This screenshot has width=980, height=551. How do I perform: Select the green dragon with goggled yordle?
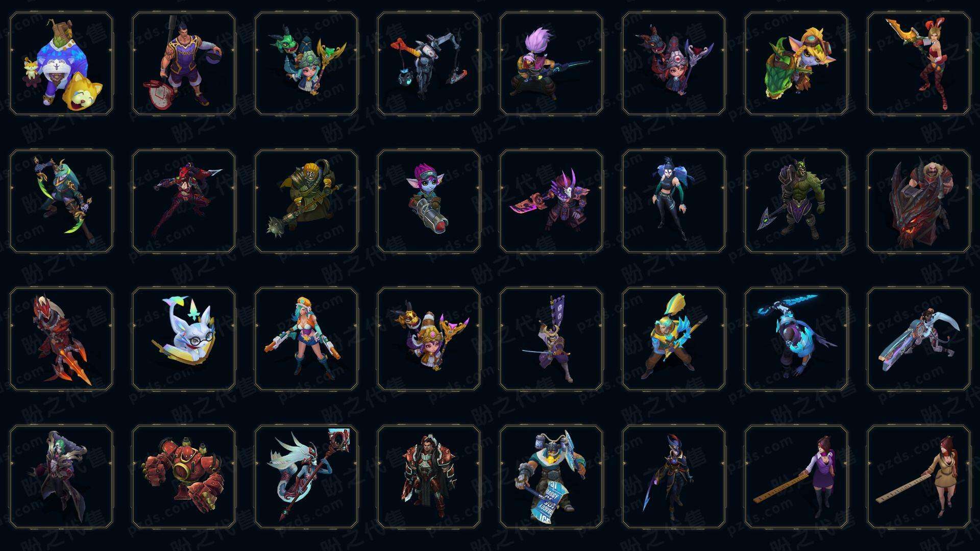pos(796,64)
